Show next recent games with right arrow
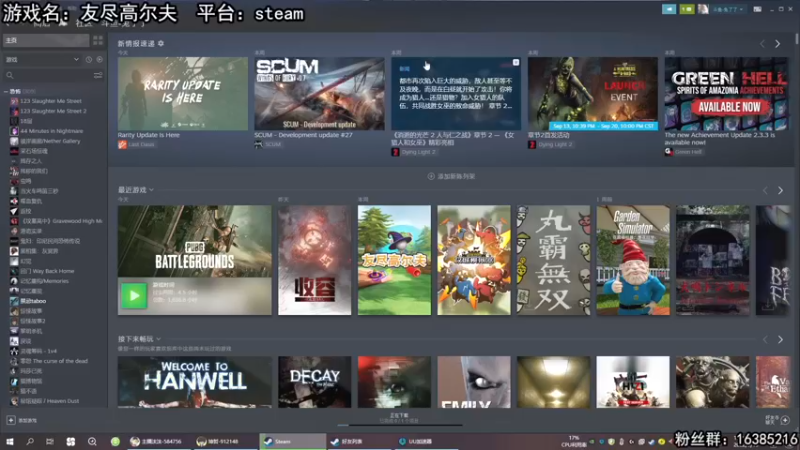 click(x=781, y=190)
